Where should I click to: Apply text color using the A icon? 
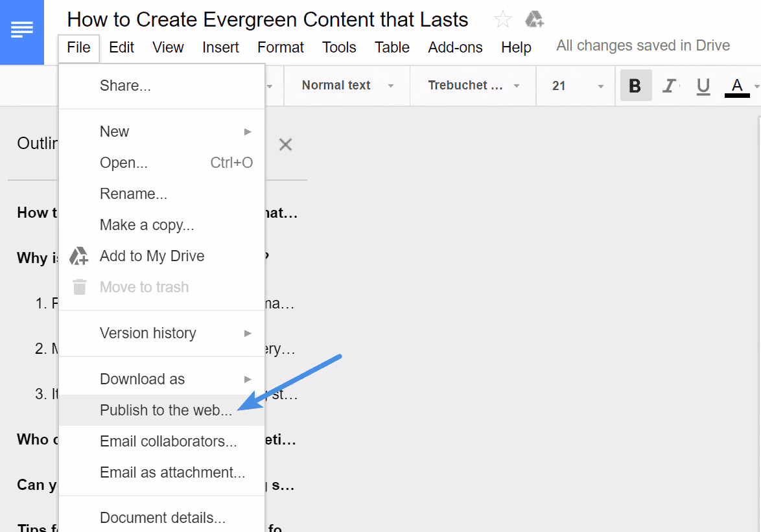tap(736, 85)
